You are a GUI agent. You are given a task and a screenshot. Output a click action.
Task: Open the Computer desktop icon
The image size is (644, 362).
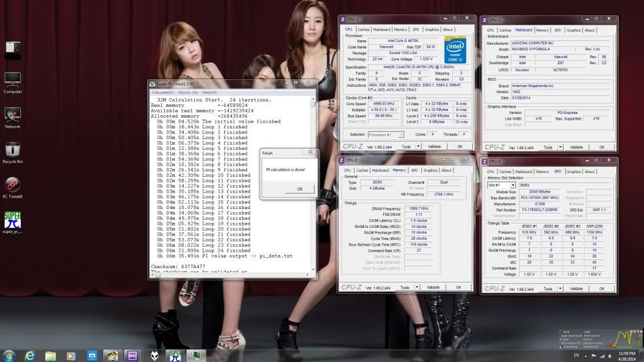pyautogui.click(x=13, y=82)
